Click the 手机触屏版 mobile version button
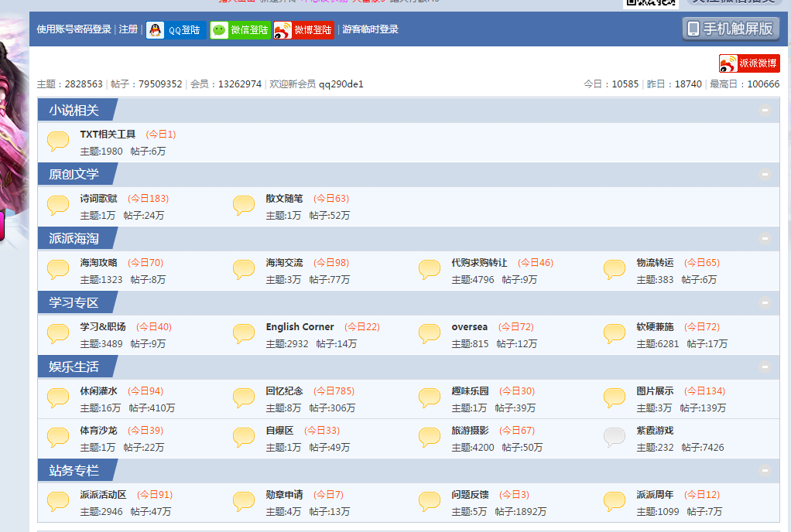 [x=730, y=29]
